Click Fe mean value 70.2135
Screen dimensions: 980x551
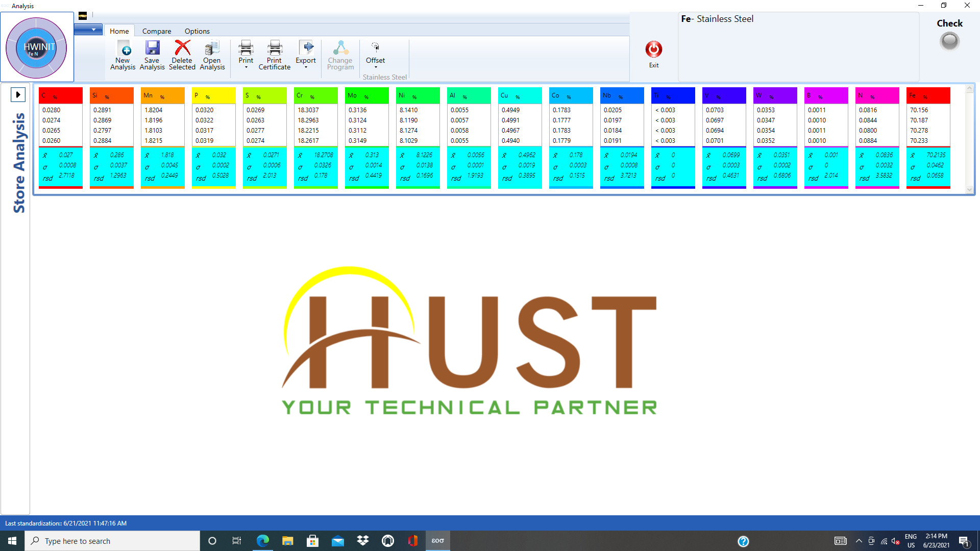[x=936, y=155]
